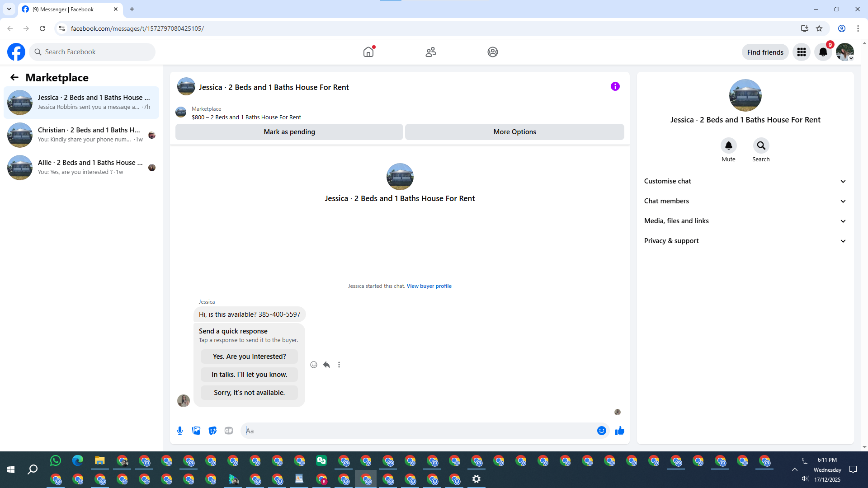Viewport: 868px width, 488px height.
Task: React to Jessica's message with emoji
Action: (x=314, y=365)
